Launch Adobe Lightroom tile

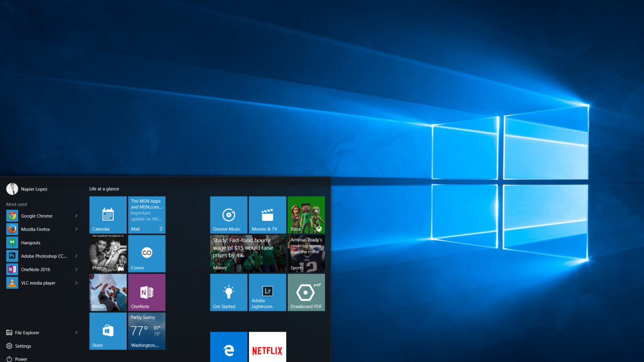(267, 292)
